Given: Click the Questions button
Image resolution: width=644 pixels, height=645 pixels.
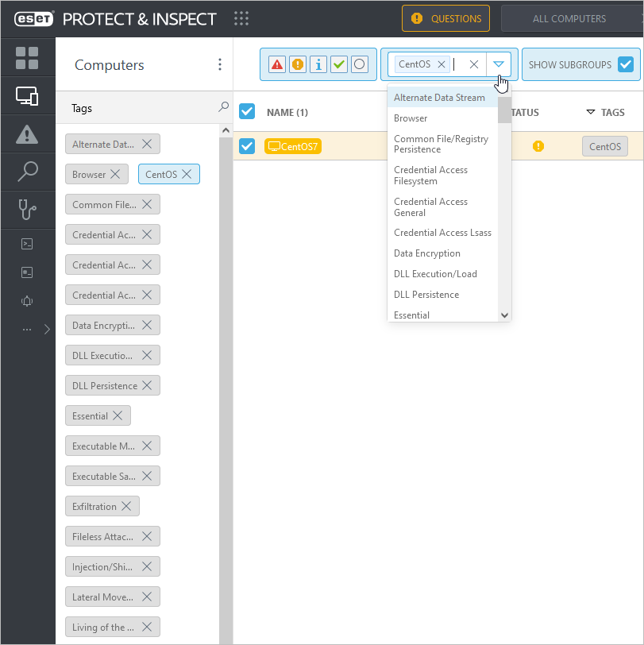Looking at the screenshot, I should 445,18.
